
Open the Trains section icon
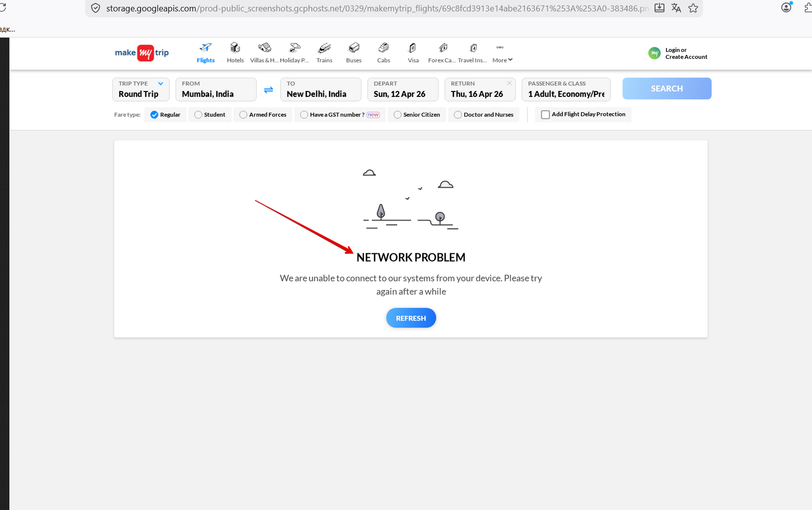point(324,48)
